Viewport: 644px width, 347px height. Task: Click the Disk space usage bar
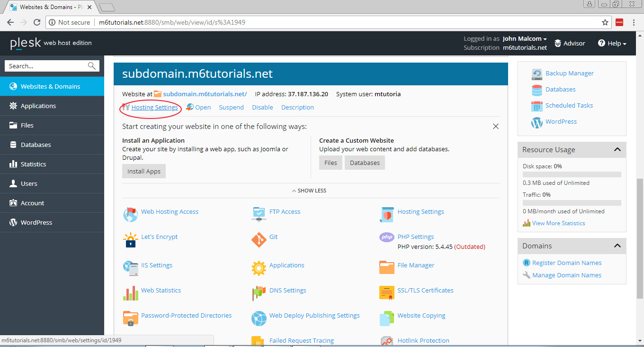572,174
